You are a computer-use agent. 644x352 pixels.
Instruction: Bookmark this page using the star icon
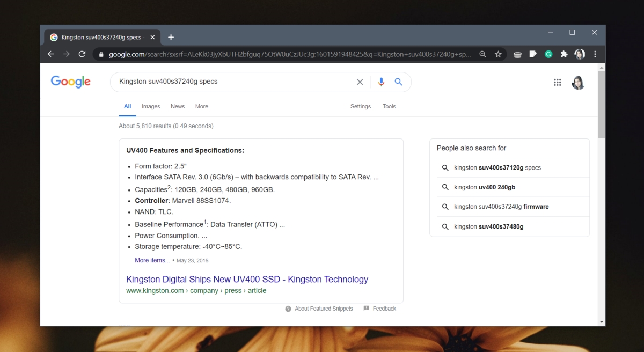tap(498, 54)
